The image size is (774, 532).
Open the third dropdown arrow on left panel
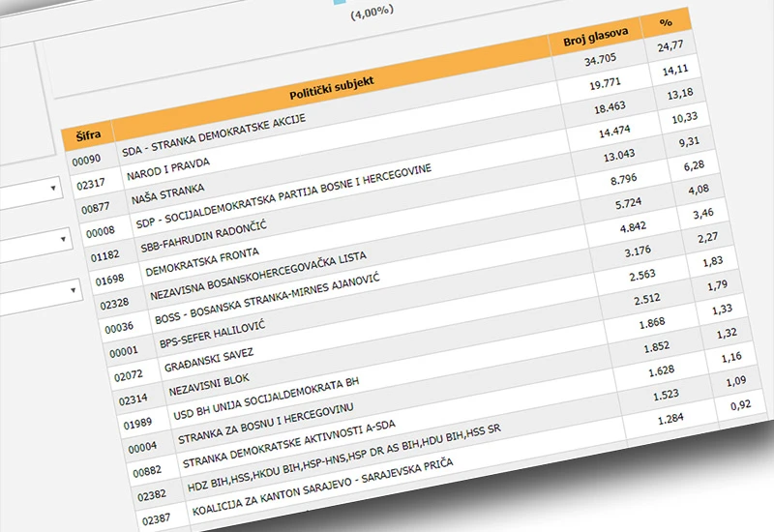pyautogui.click(x=74, y=290)
